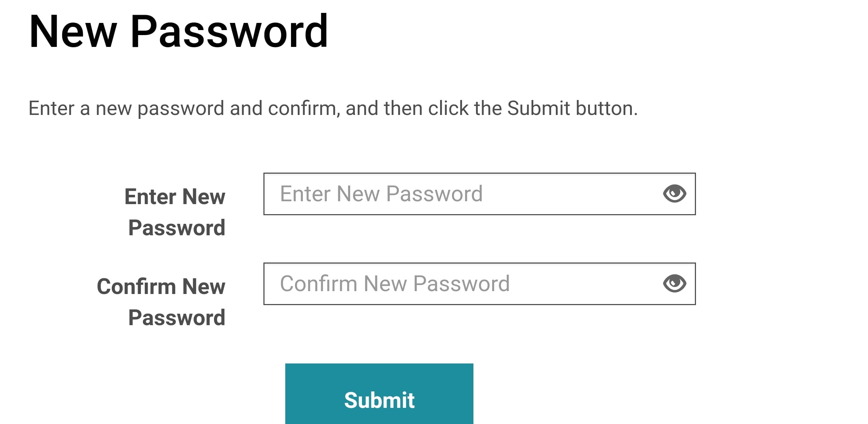
Task: Focus the Confirm New Password input box
Action: [x=480, y=284]
